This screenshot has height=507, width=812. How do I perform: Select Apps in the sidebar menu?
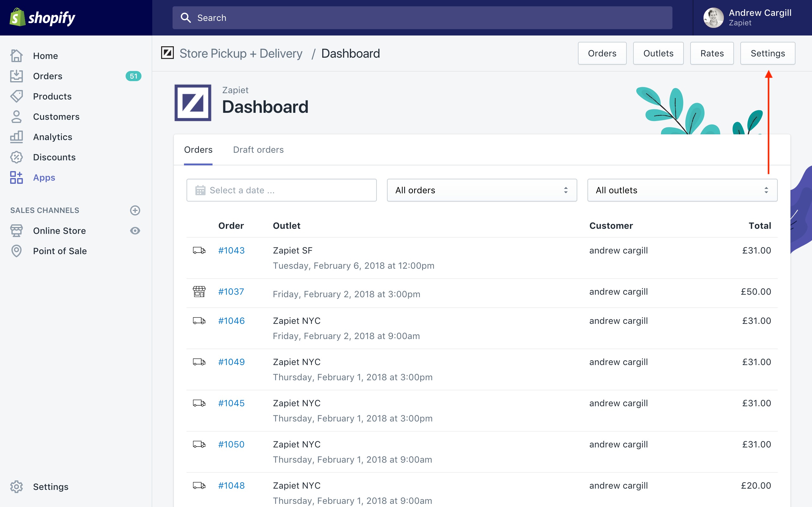tap(44, 177)
